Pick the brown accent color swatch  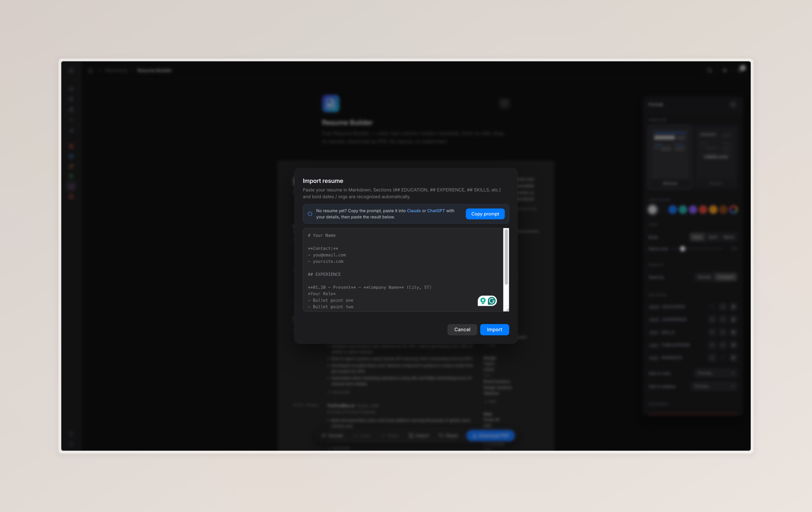723,210
